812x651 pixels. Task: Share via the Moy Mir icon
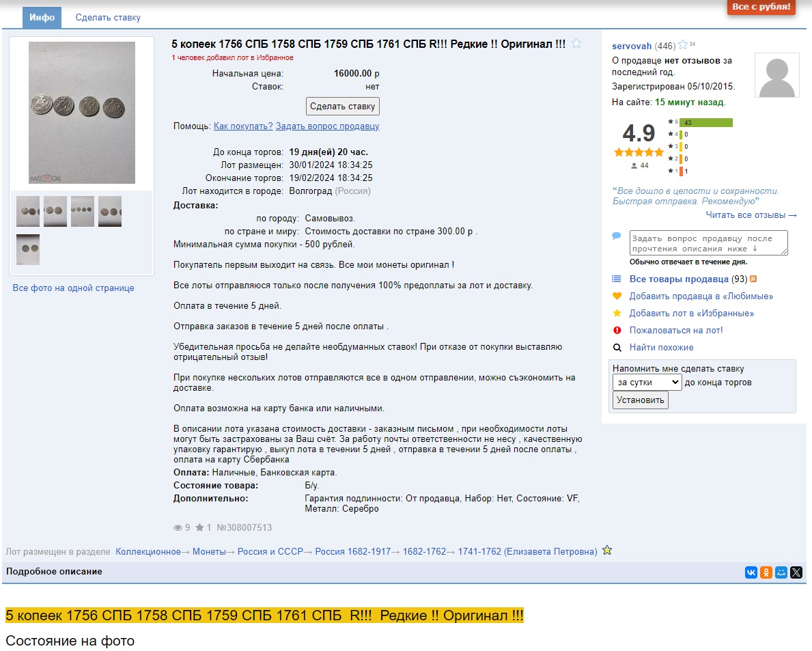pos(781,572)
